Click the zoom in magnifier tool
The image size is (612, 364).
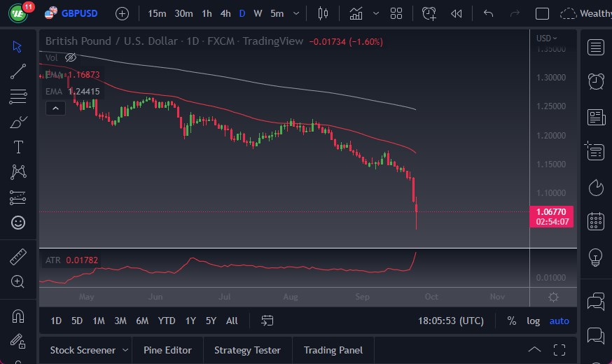point(18,281)
